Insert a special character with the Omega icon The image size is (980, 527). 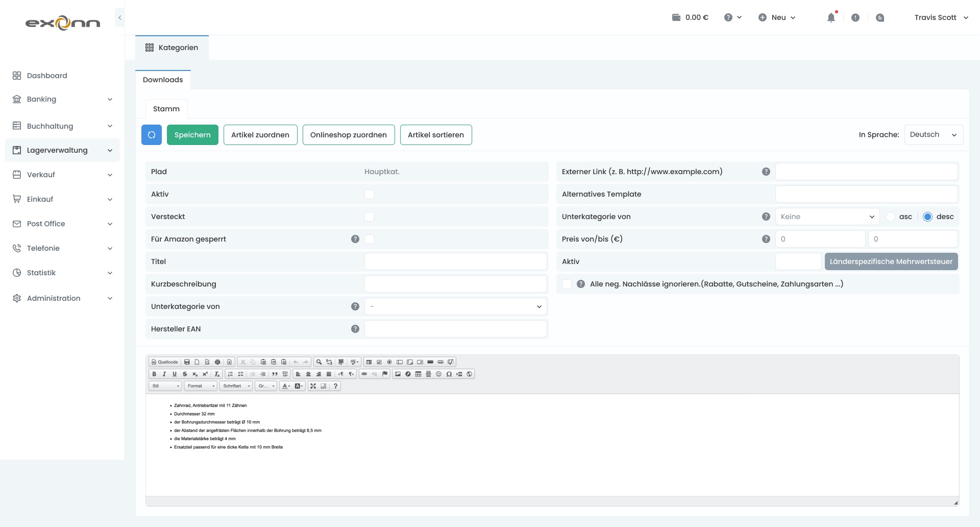point(449,374)
